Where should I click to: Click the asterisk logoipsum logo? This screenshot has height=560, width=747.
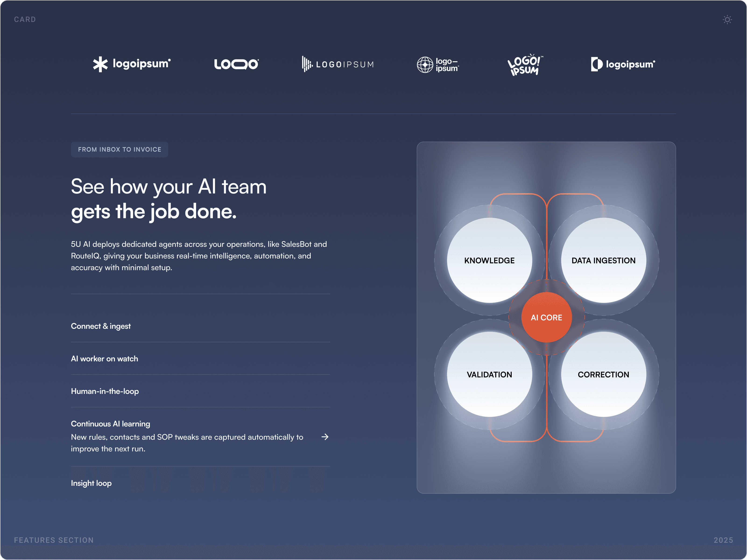coord(131,64)
